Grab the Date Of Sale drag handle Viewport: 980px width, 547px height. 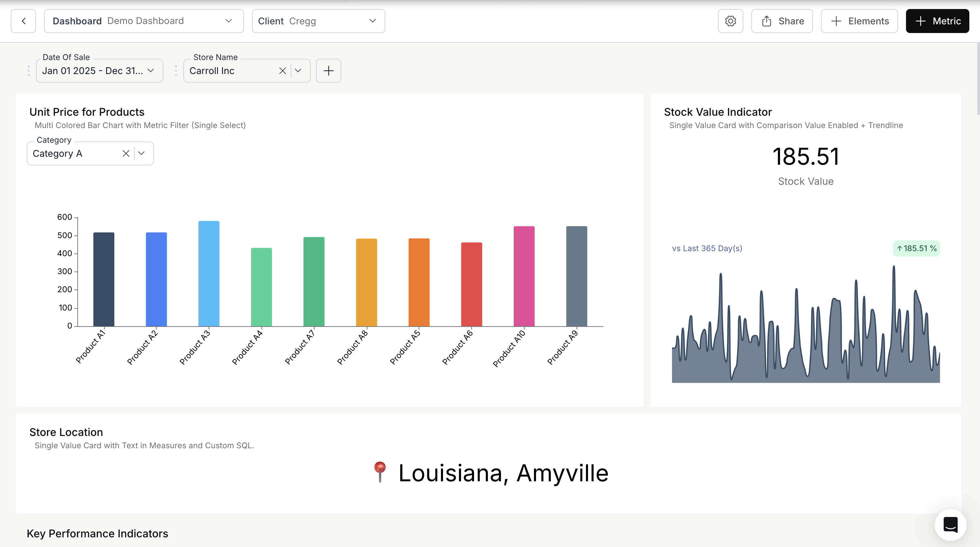(29, 71)
